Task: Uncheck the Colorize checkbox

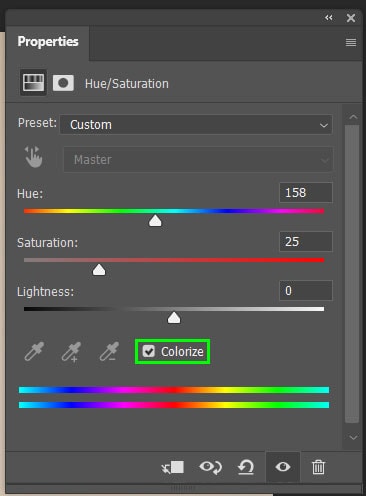Action: [149, 351]
